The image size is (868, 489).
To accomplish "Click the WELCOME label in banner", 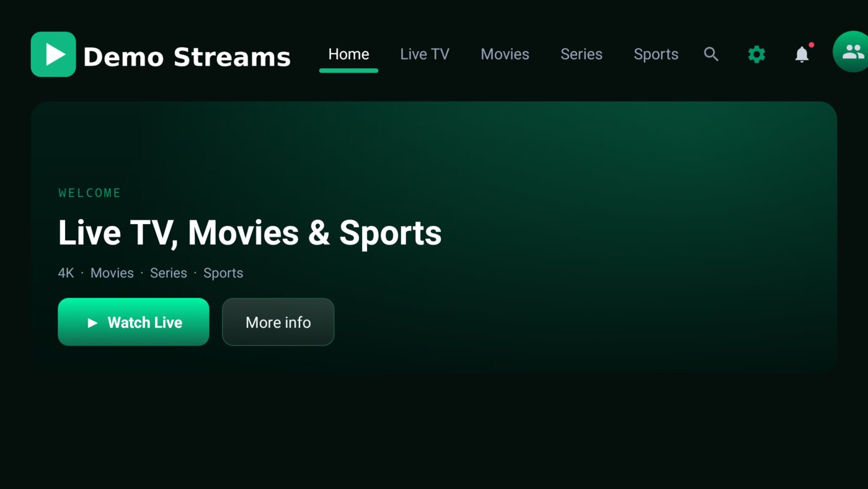I will tap(90, 193).
